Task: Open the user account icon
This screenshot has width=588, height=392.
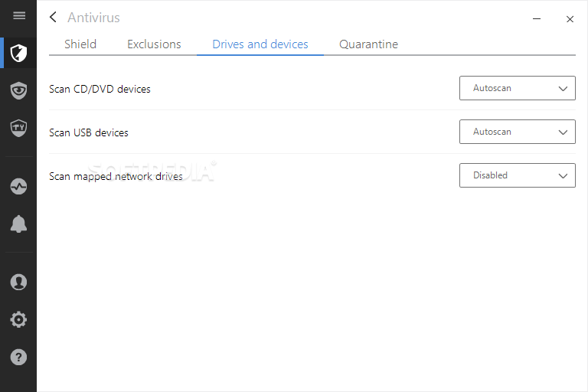Action: (x=18, y=282)
